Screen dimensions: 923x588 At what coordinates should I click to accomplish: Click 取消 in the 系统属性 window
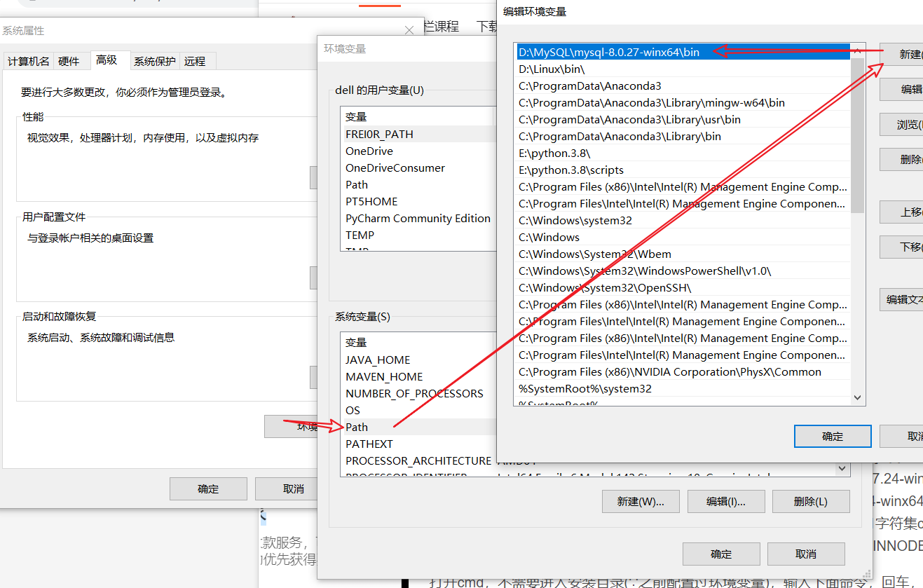tap(287, 488)
